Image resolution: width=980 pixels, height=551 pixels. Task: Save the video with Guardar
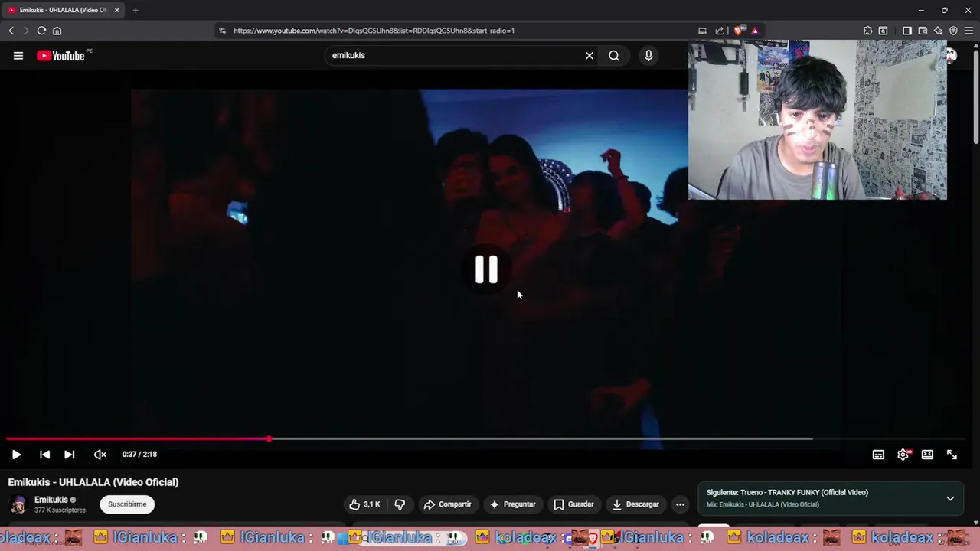573,504
